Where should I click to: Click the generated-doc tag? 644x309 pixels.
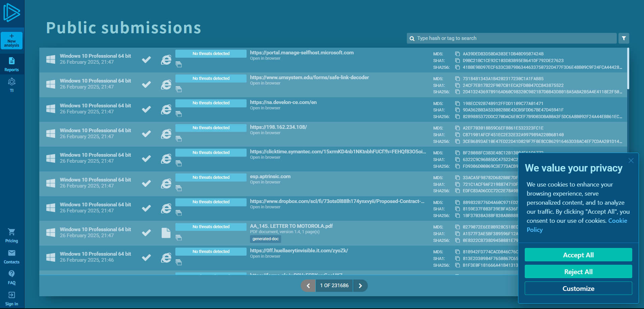point(265,239)
